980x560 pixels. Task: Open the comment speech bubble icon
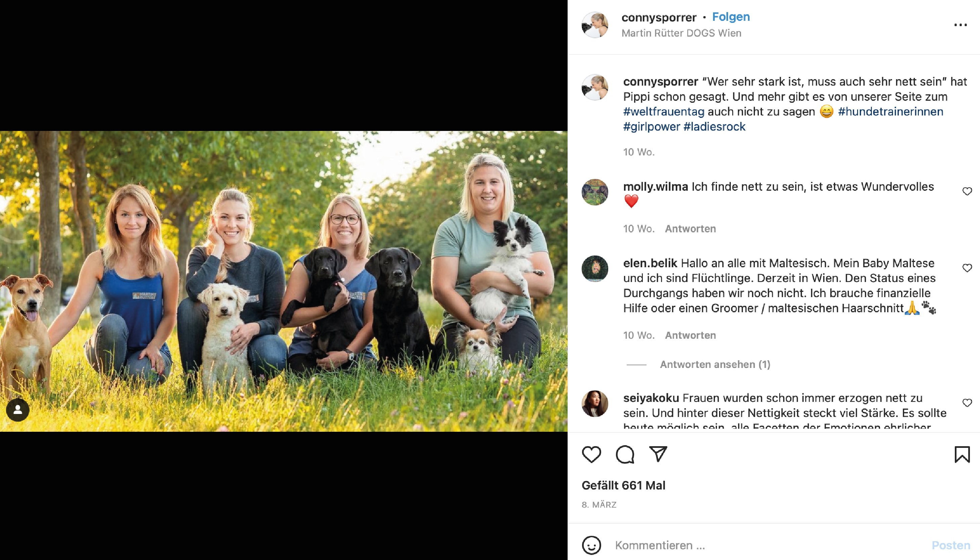[625, 454]
